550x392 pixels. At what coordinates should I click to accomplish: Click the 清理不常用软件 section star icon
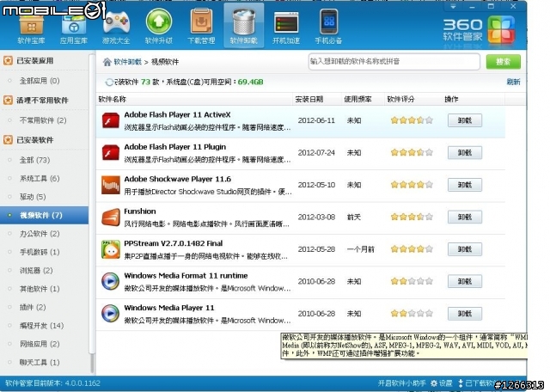point(8,101)
